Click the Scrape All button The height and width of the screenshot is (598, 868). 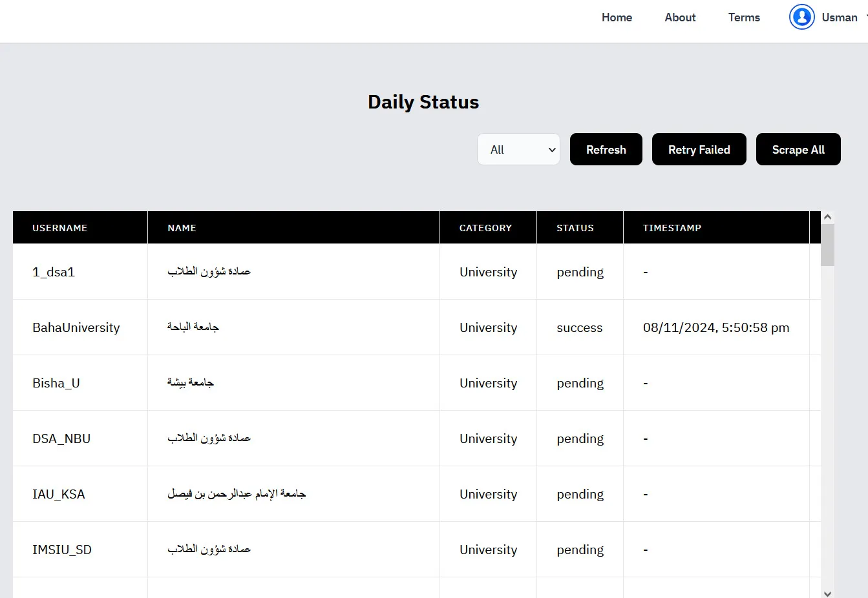pyautogui.click(x=798, y=149)
